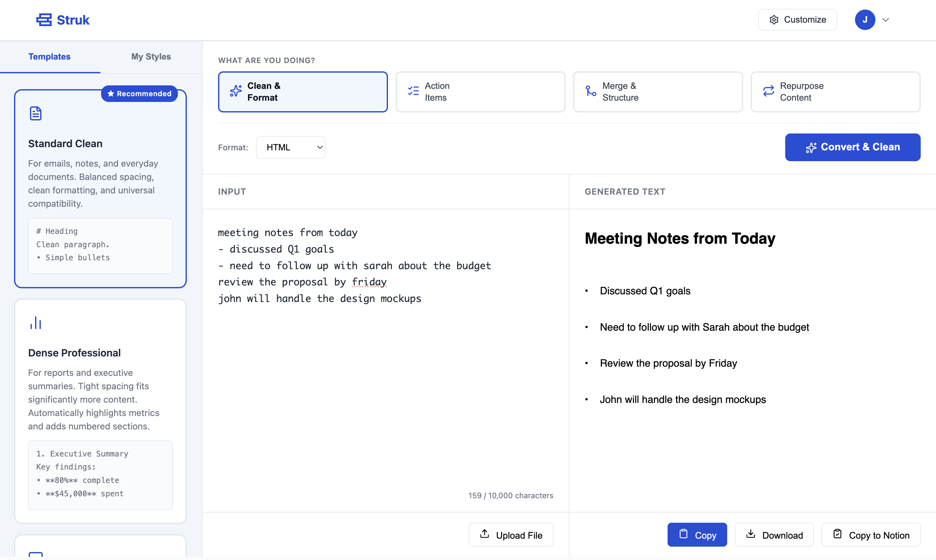Open the Templates tab

pyautogui.click(x=49, y=57)
